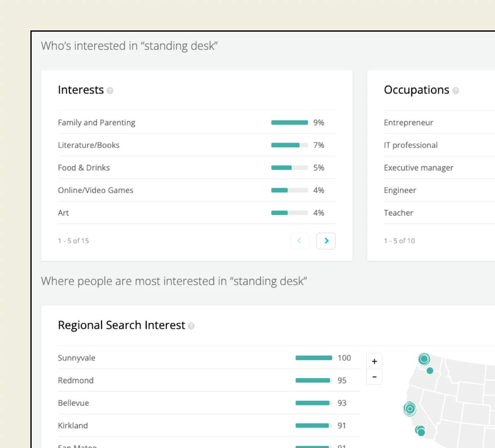
Task: Go to next page of Interests list
Action: [x=326, y=241]
